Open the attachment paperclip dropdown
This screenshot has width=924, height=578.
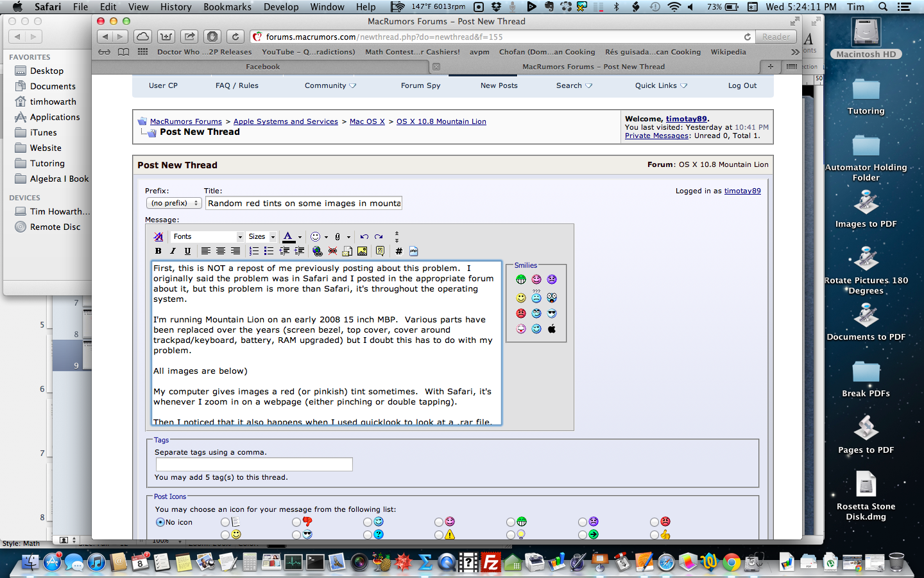click(348, 237)
